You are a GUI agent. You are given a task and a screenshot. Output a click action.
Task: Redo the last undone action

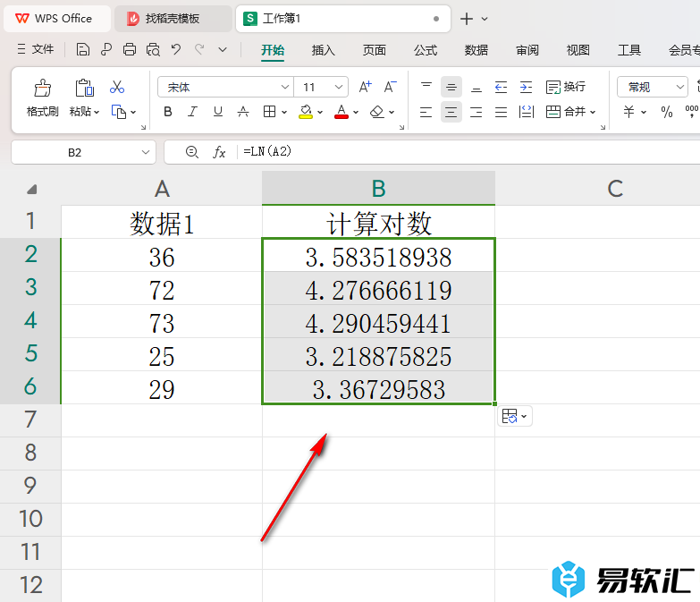tap(199, 49)
